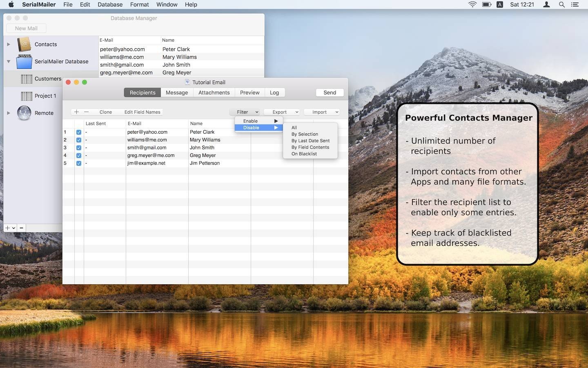Disable the jim@example.net recipient checkbox
The image size is (588, 368).
click(79, 164)
